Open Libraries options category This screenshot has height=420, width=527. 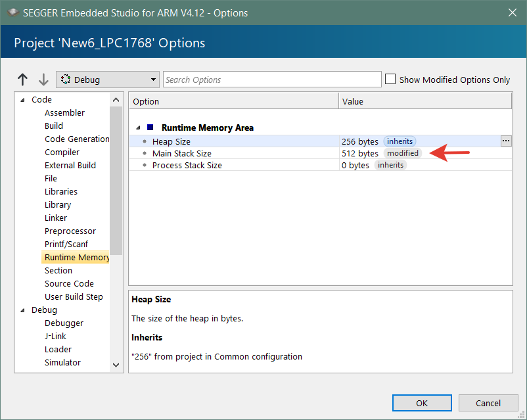[61, 191]
